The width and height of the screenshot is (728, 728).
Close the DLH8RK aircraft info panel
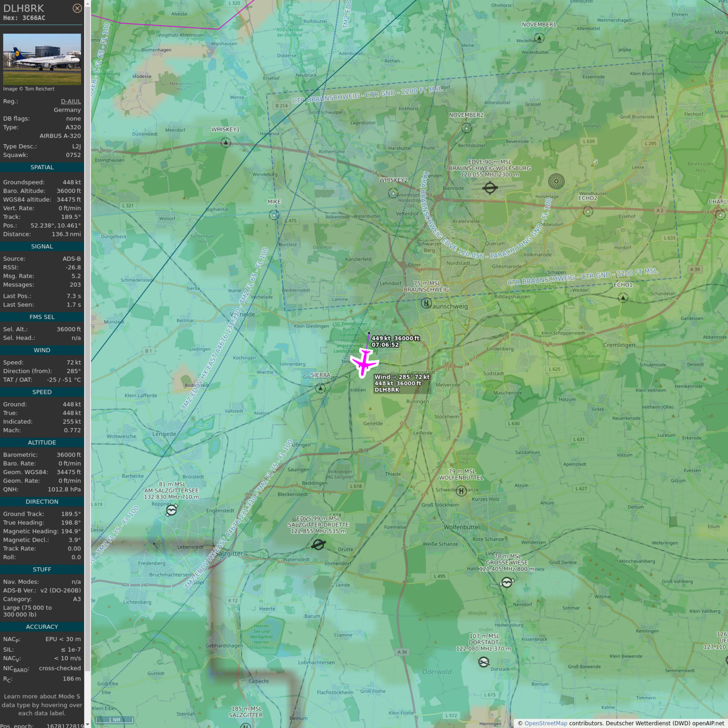click(x=77, y=8)
